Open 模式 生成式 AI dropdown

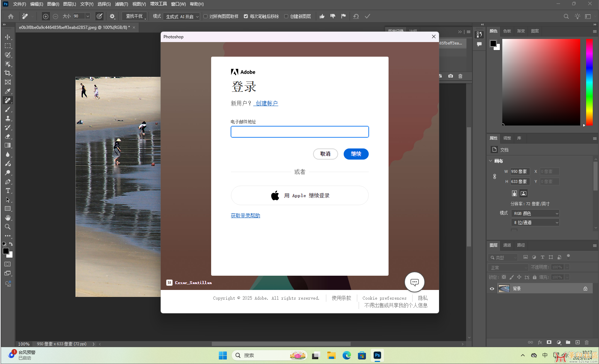pos(181,16)
